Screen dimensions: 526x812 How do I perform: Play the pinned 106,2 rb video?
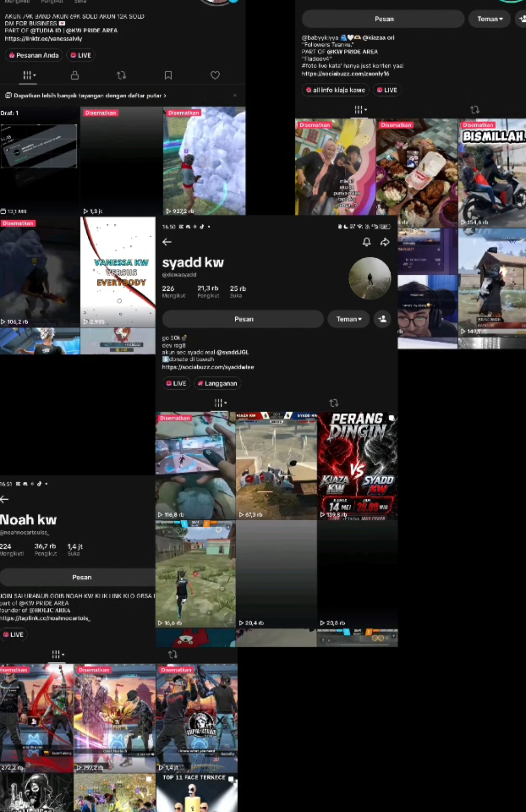click(39, 272)
